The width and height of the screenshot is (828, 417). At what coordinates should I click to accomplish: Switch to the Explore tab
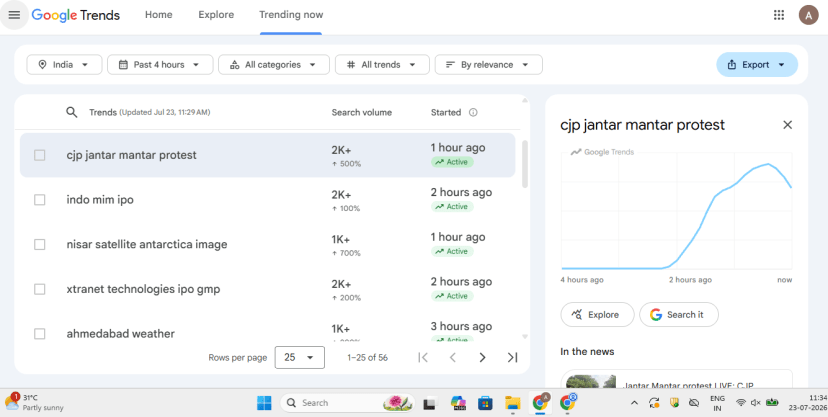[x=216, y=15]
